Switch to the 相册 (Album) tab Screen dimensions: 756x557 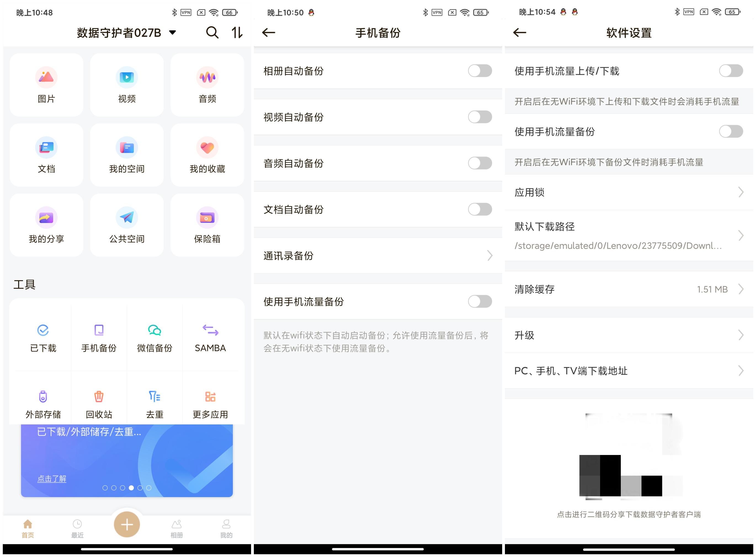[176, 528]
